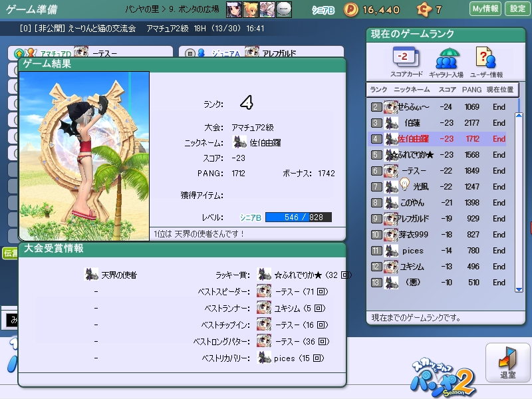The image size is (532, 399).
Task: Click ニックネーム column header
Action: 412,90
